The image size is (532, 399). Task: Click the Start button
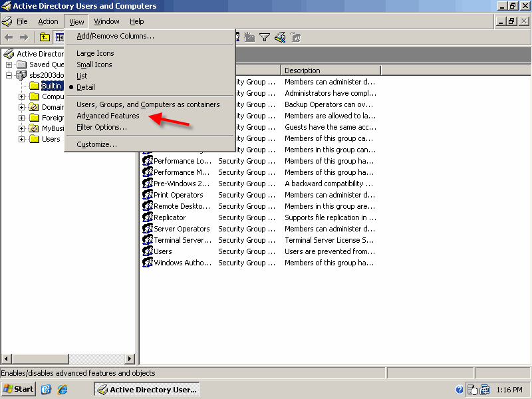[19, 389]
